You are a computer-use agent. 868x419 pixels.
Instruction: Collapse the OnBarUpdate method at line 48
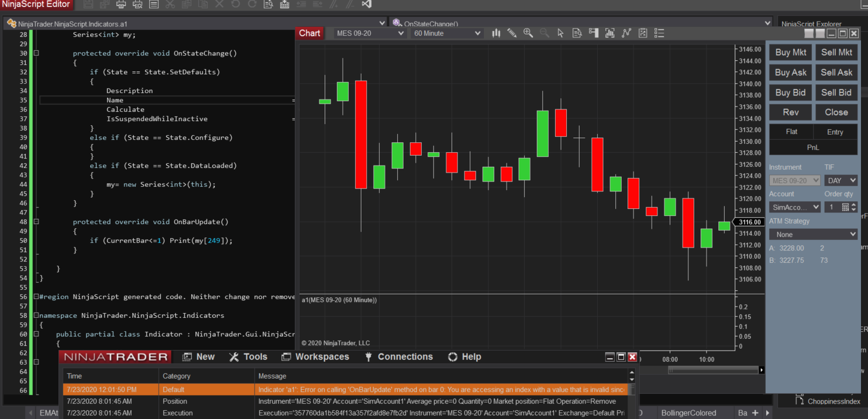point(36,222)
